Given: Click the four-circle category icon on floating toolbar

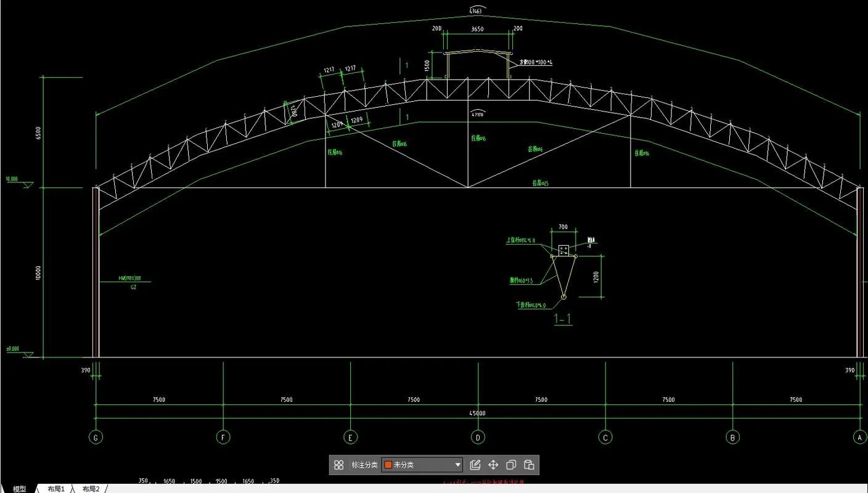Looking at the screenshot, I should coord(338,465).
